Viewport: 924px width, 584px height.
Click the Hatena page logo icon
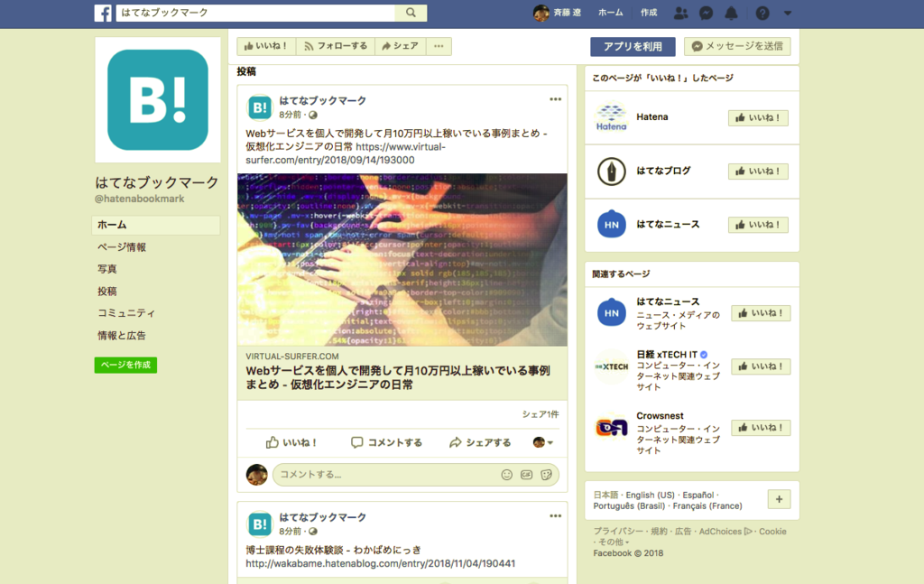[x=611, y=117]
